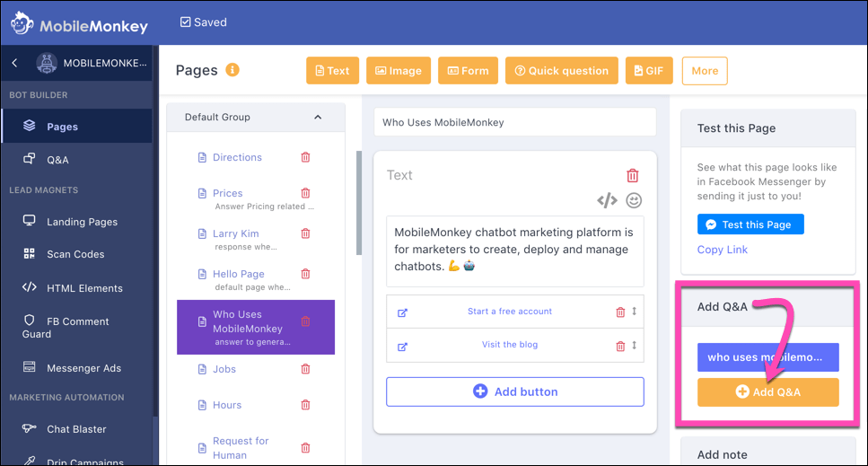The height and width of the screenshot is (466, 868).
Task: Add an Image widget
Action: 399,71
